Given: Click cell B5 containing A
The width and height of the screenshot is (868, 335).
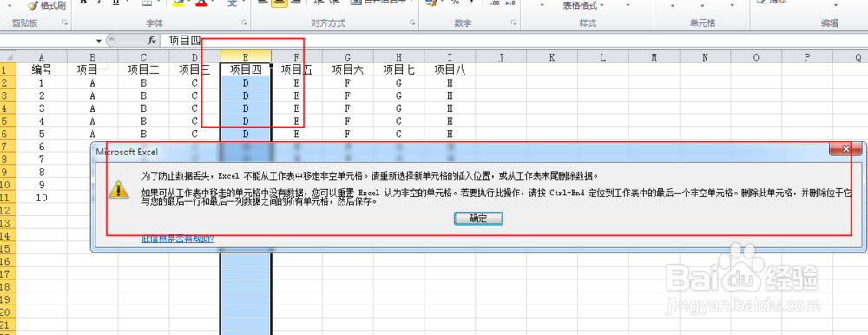Looking at the screenshot, I should (93, 121).
